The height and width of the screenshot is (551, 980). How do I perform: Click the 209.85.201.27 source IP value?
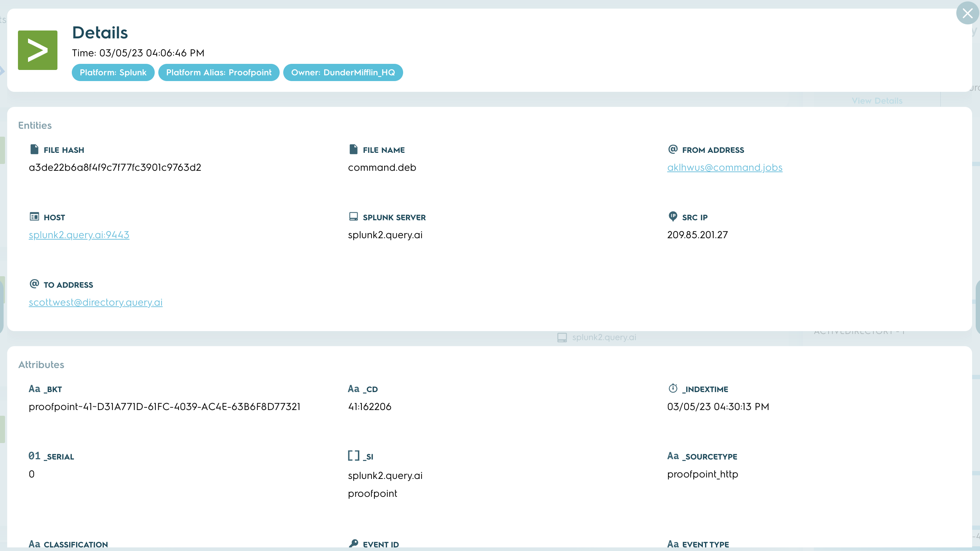coord(697,235)
